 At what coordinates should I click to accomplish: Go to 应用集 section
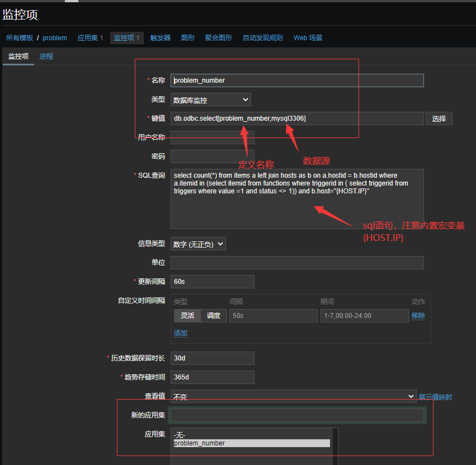pyautogui.click(x=90, y=38)
